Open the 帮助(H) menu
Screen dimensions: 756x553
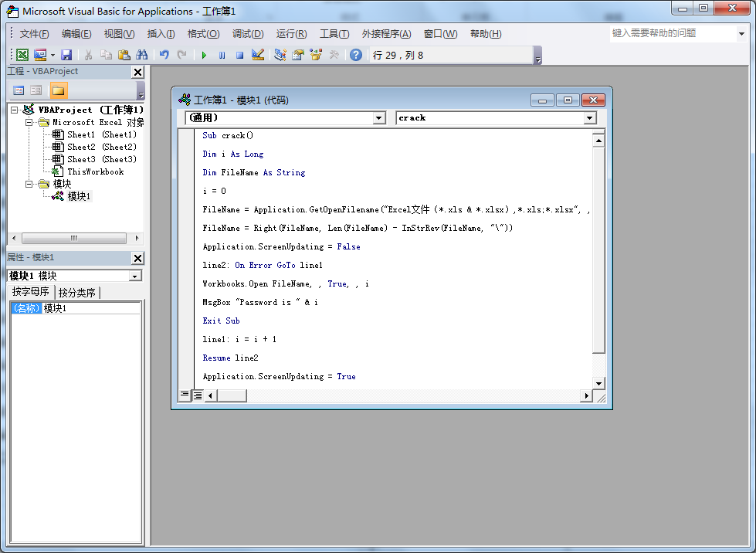[x=486, y=34]
